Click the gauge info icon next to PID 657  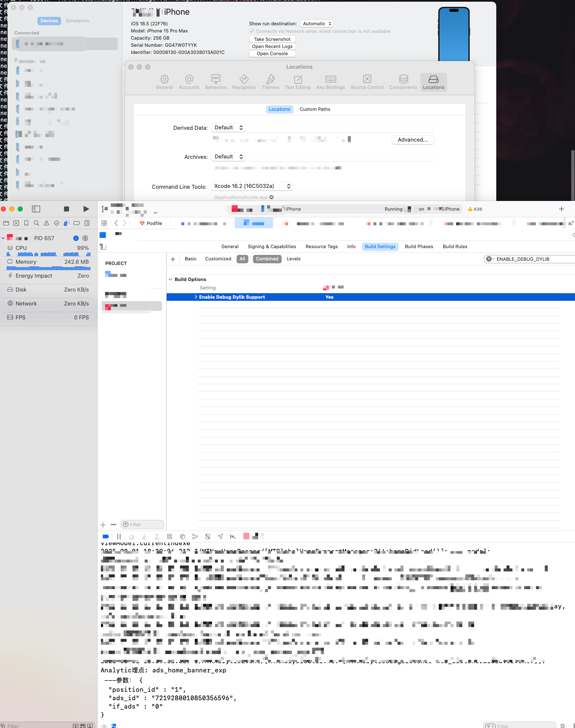pos(76,238)
